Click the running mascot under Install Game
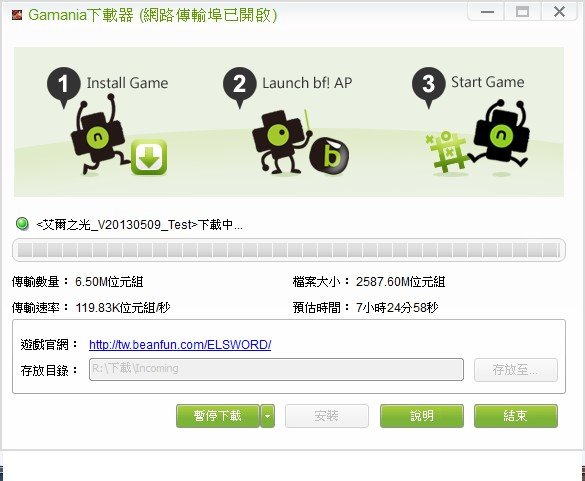585x481 pixels. (97, 135)
